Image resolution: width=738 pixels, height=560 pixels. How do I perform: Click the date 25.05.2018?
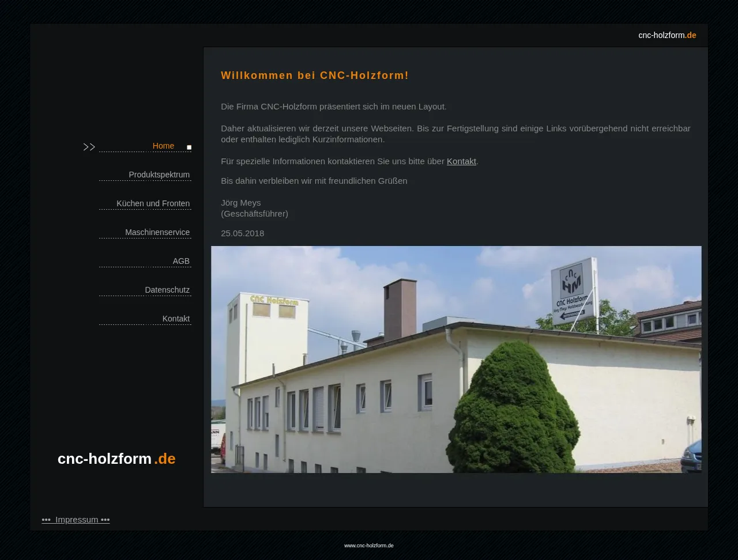[x=242, y=233]
